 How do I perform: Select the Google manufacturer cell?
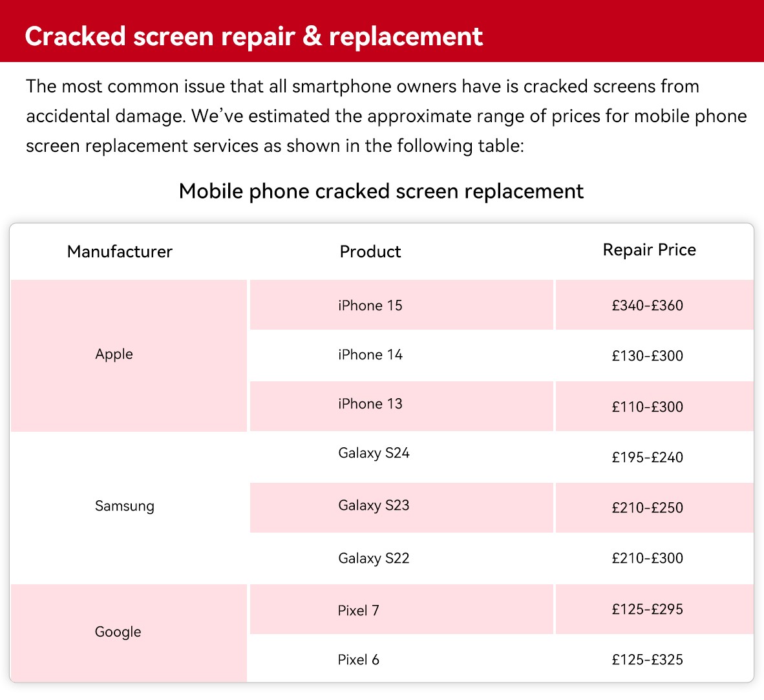click(x=118, y=631)
